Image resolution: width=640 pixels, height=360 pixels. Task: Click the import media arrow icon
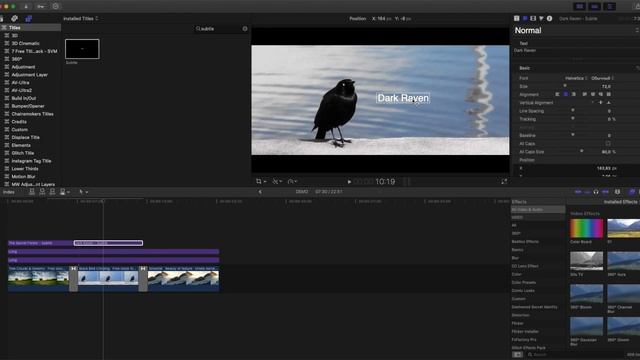(x=26, y=7)
